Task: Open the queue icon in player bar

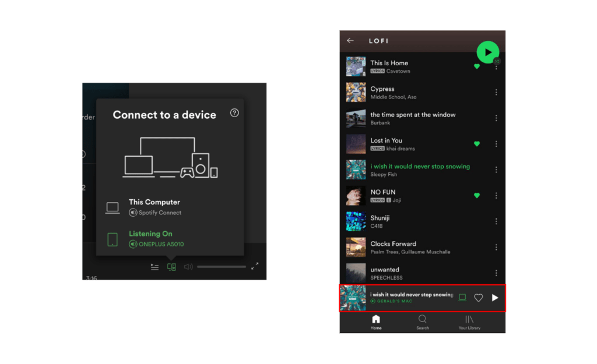Action: click(x=154, y=267)
